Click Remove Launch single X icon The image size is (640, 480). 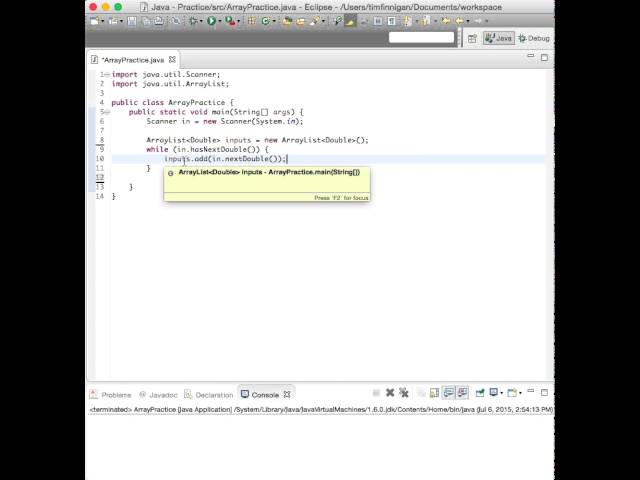[x=390, y=393]
